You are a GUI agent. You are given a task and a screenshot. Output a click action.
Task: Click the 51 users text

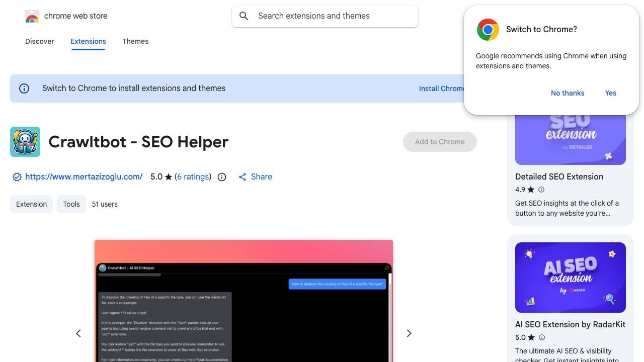pyautogui.click(x=105, y=204)
